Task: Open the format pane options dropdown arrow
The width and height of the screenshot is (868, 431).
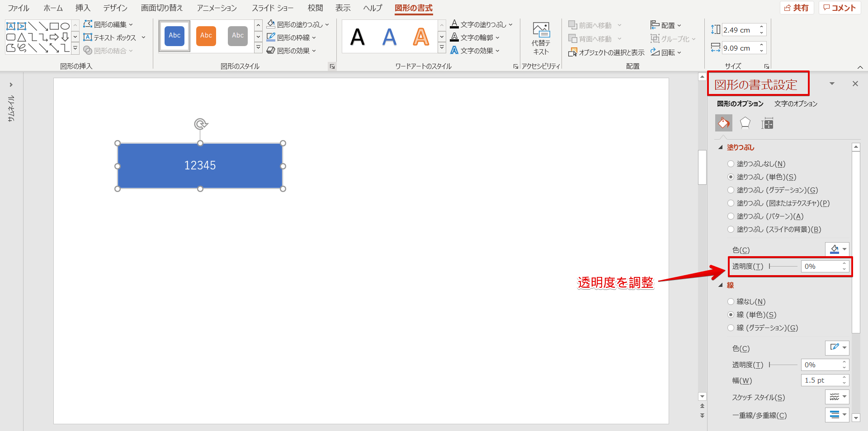Action: click(x=832, y=84)
